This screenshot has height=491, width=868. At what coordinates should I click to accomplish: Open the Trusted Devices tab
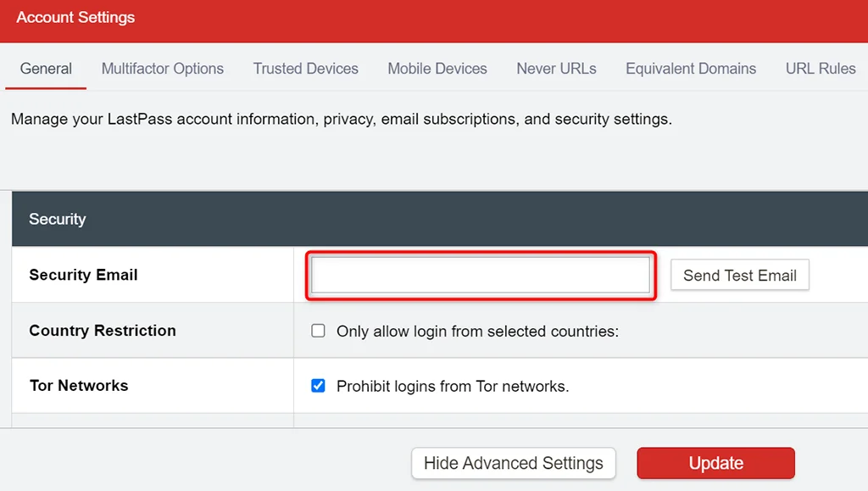(305, 69)
